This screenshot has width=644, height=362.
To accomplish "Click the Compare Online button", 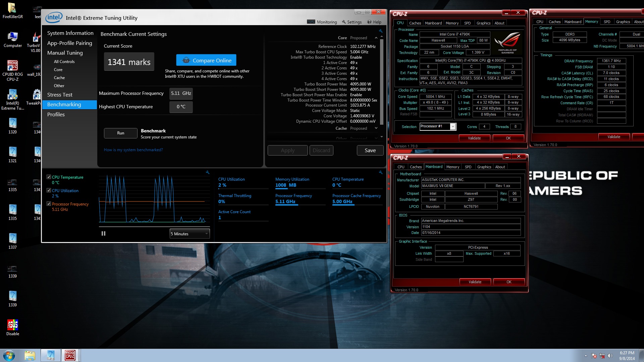I will [x=206, y=60].
